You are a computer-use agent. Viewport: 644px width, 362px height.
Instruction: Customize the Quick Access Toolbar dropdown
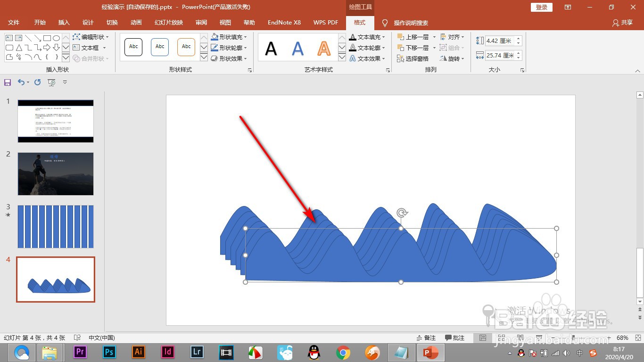pyautogui.click(x=65, y=82)
